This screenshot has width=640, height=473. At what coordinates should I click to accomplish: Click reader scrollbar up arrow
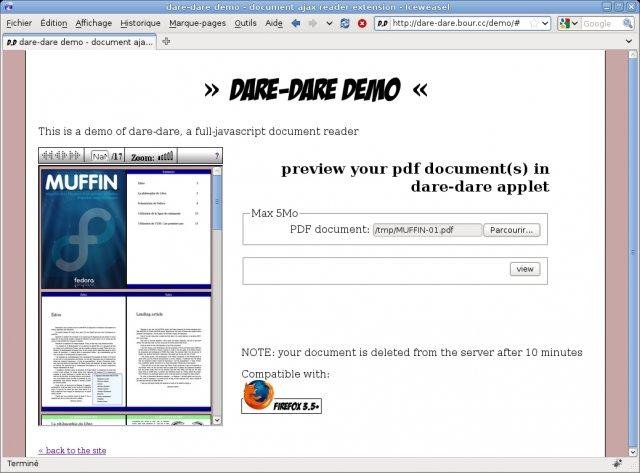(217, 171)
